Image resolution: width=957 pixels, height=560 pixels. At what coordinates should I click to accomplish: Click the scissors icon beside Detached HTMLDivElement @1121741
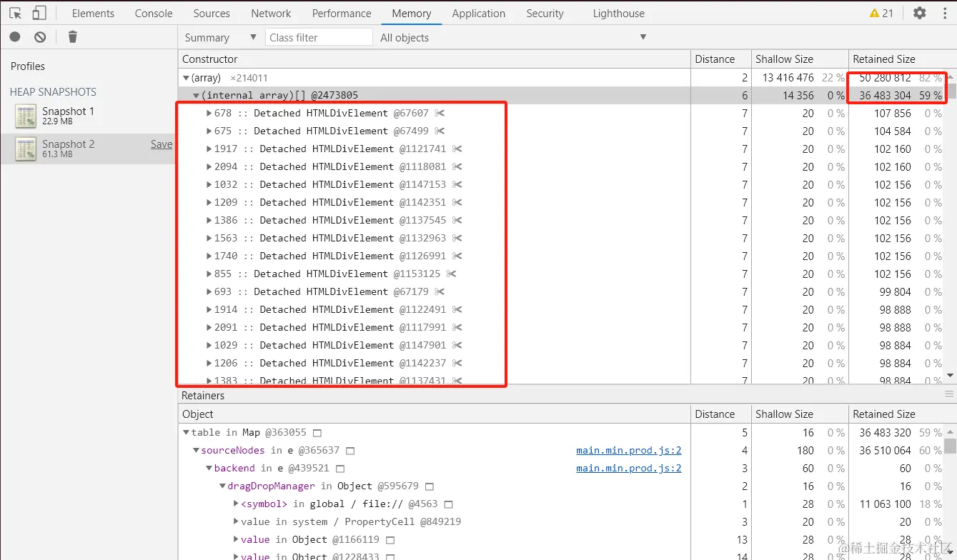457,149
